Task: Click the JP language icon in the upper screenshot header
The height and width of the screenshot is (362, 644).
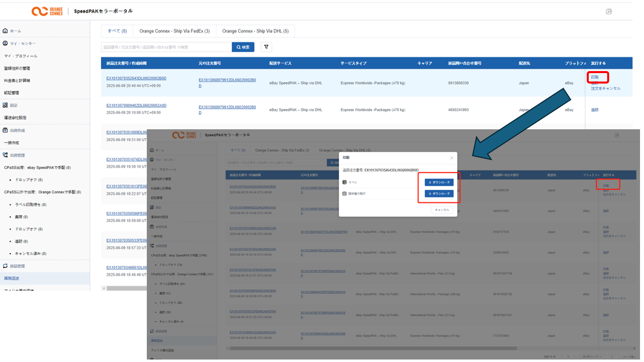Action: [x=609, y=11]
